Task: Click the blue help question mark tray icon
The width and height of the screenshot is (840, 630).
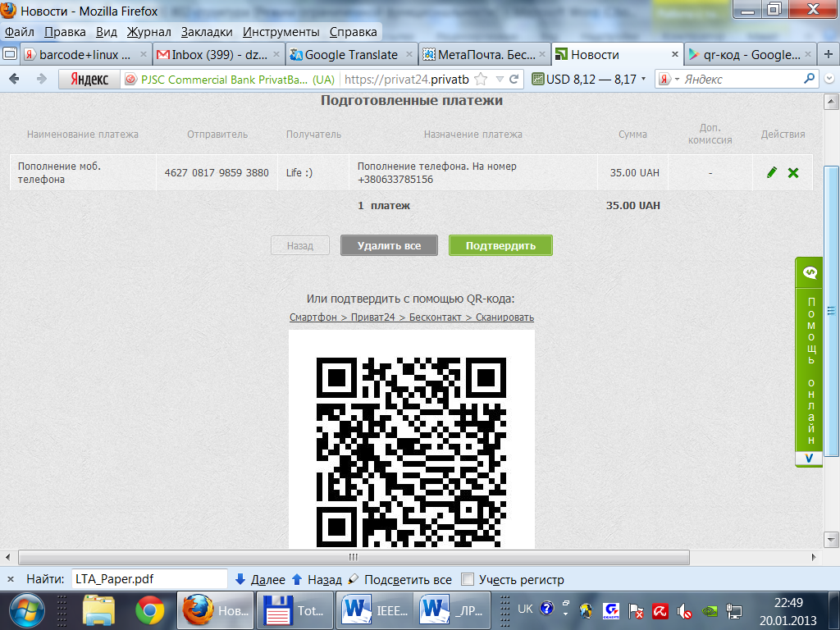Action: pyautogui.click(x=547, y=608)
